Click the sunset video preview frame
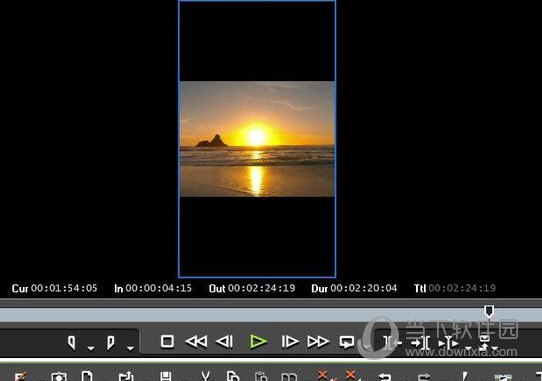The image size is (542, 381). [x=257, y=139]
